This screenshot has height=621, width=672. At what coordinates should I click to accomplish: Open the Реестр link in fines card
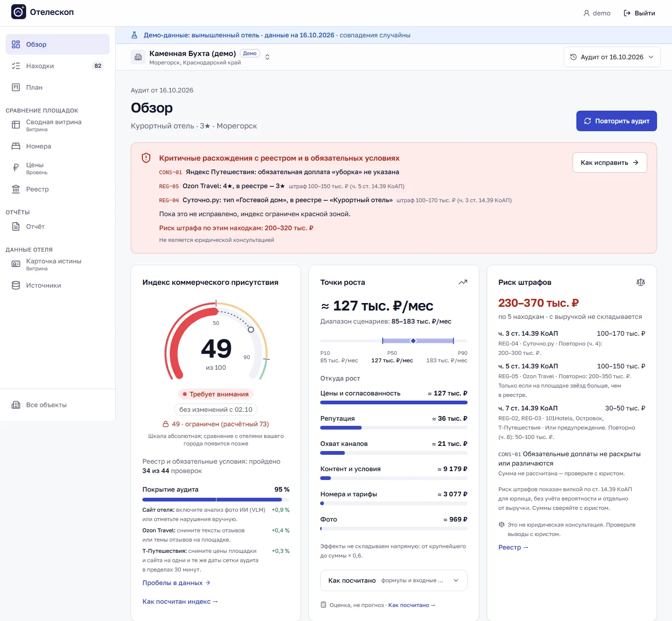(x=513, y=547)
